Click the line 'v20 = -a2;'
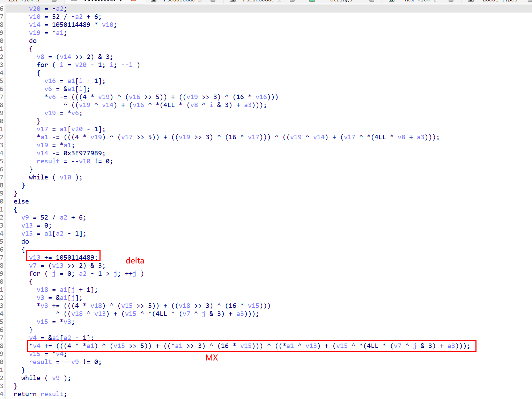This screenshot has height=399, width=532. click(x=48, y=9)
